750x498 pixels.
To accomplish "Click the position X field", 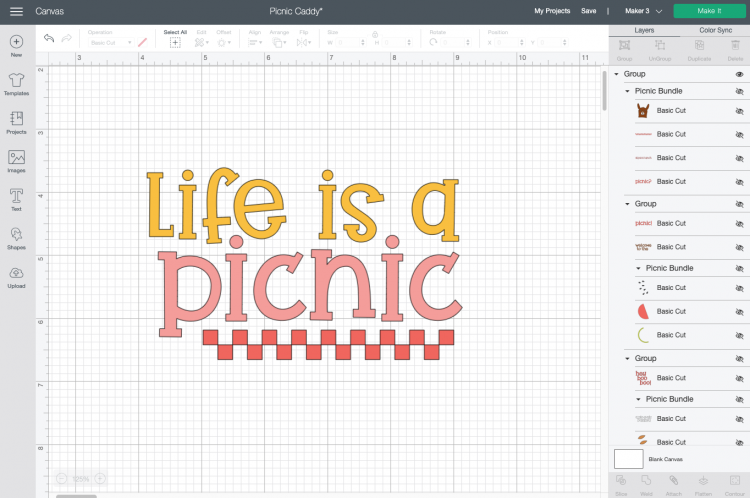I will (510, 43).
